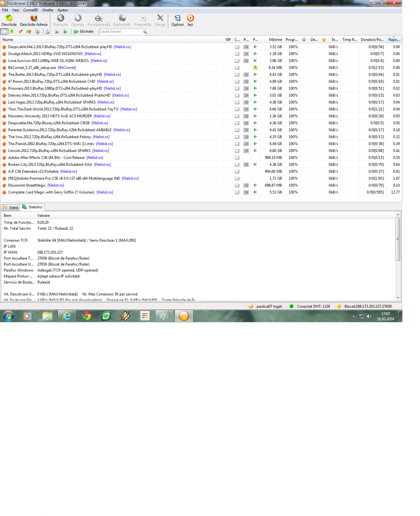The width and height of the screenshot is (420, 516).
Task: Open [filelist.ro] link for Ellusionist.StreetMagic row
Action: [56, 185]
